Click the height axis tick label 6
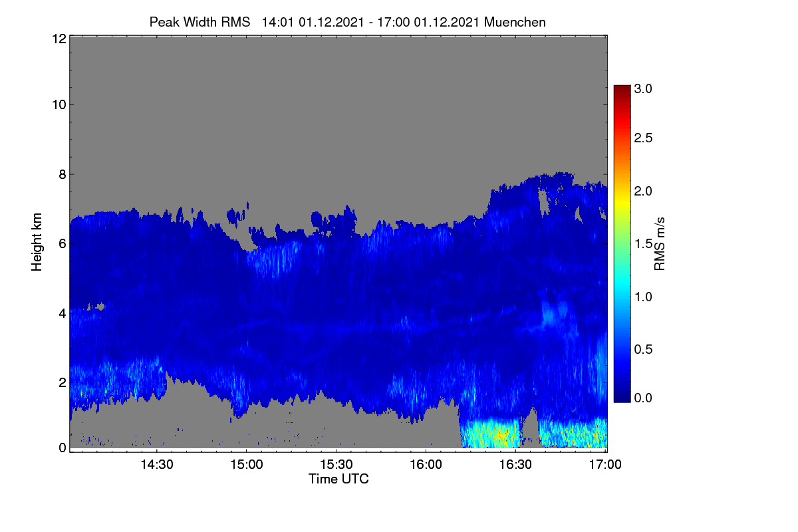The width and height of the screenshot is (798, 532). point(61,243)
